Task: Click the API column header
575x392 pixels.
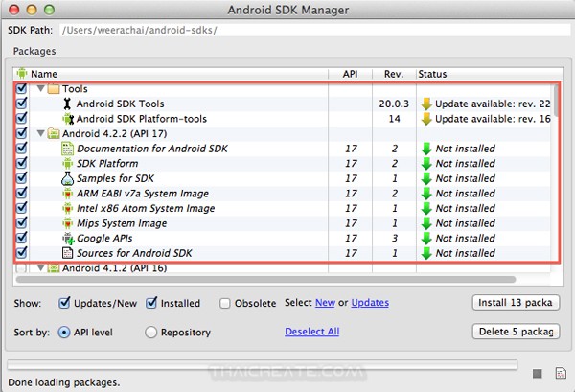Action: (x=350, y=74)
